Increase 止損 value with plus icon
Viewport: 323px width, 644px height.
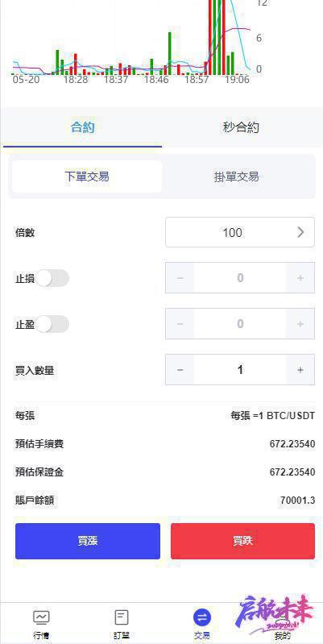(300, 278)
